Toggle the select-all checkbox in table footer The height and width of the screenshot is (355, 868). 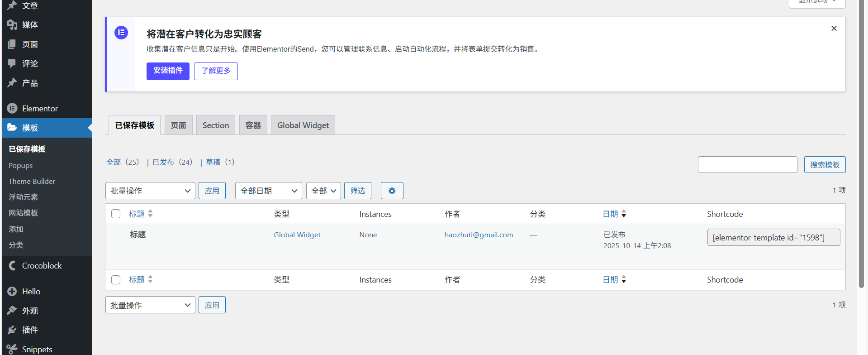pyautogui.click(x=116, y=280)
